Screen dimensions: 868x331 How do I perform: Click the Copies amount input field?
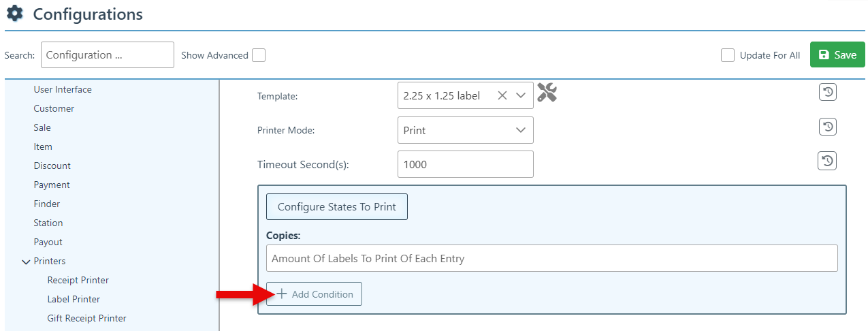[x=551, y=259]
